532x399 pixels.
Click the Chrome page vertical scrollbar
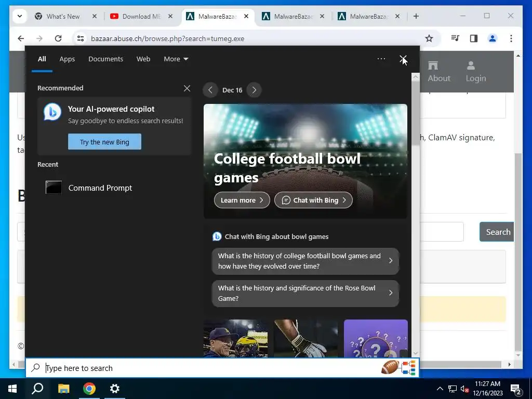coord(518,252)
